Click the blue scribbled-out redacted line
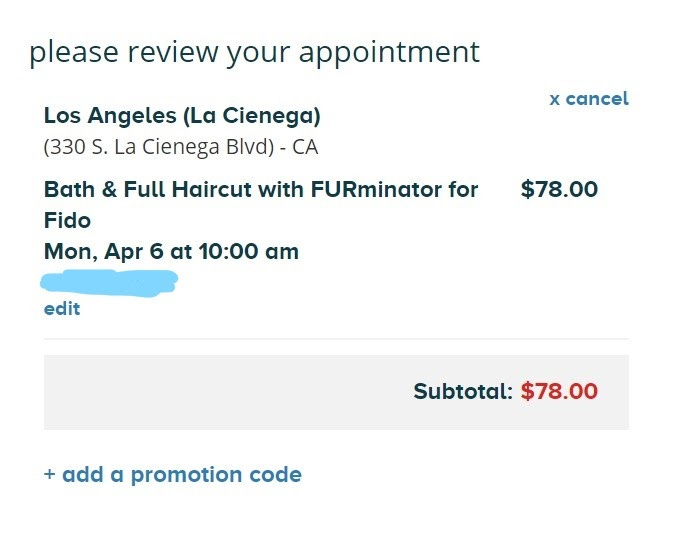 (x=110, y=280)
